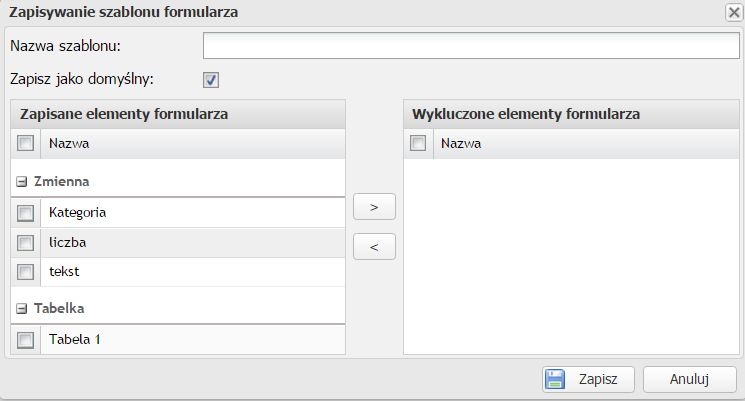The image size is (745, 401).
Task: Click the Zapisz button label
Action: coord(598,379)
